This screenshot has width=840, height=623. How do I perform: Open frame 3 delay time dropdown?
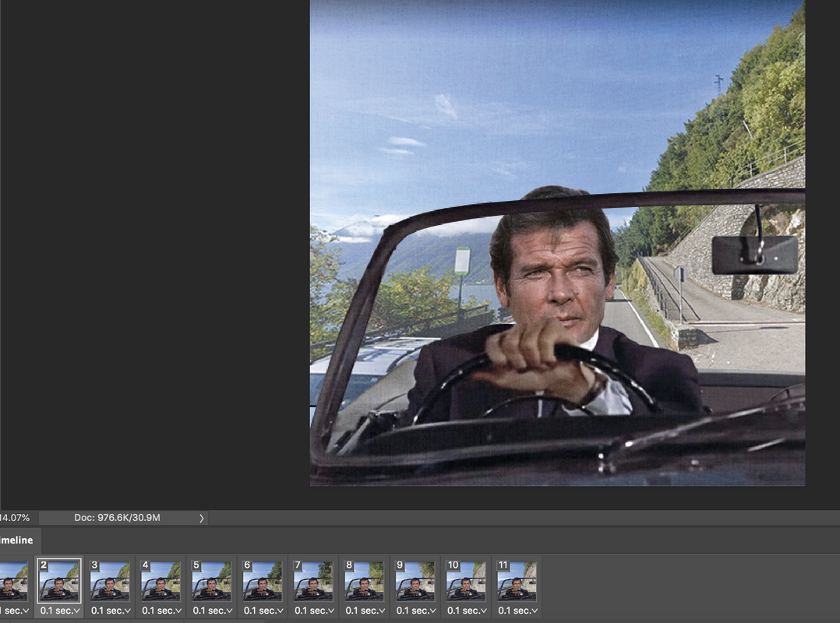tap(111, 611)
